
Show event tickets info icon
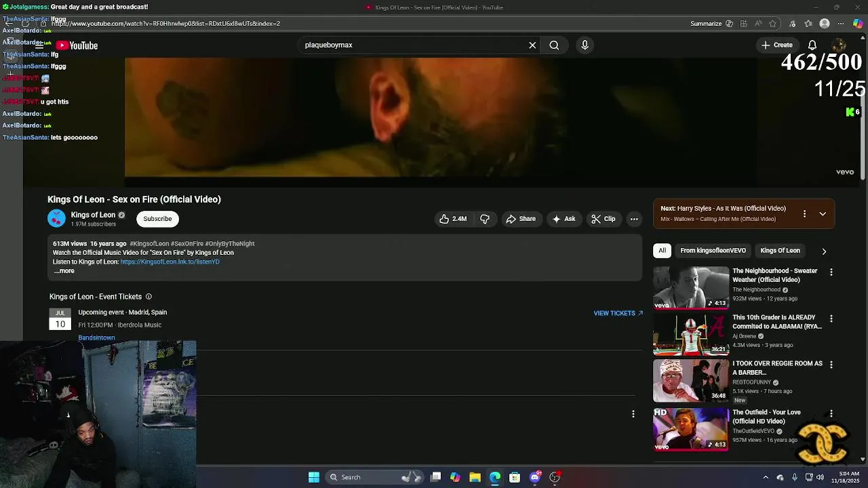point(149,297)
